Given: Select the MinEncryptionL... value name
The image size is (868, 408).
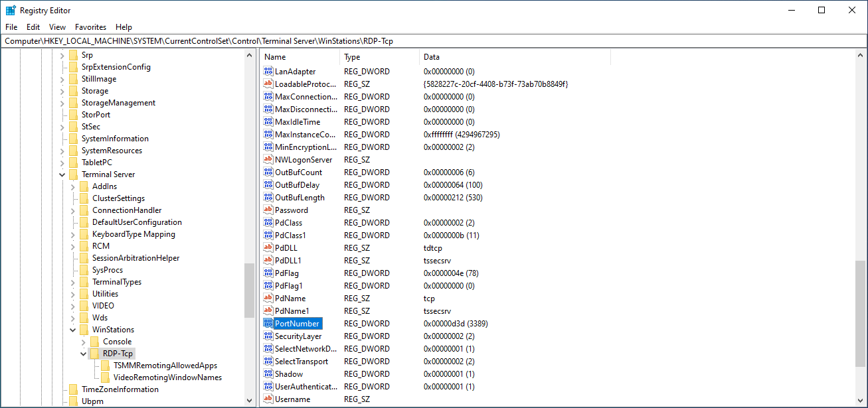Looking at the screenshot, I should pos(306,147).
